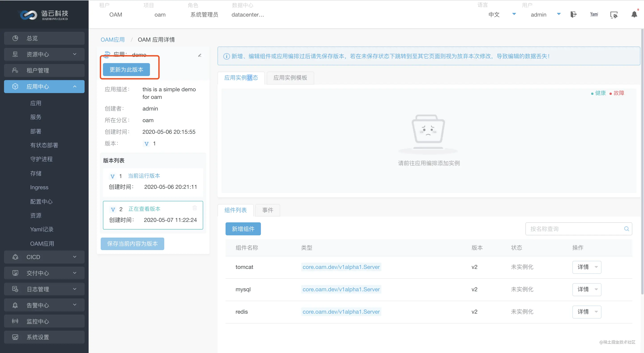The width and height of the screenshot is (644, 353).
Task: Switch to 组件列表 tab
Action: [x=235, y=210]
